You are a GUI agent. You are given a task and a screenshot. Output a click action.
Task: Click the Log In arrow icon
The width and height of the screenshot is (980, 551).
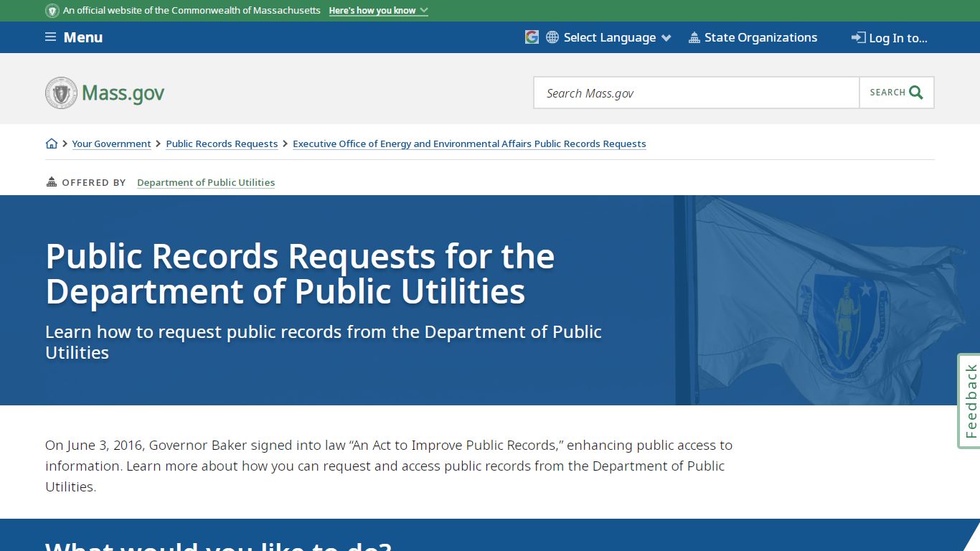click(858, 37)
